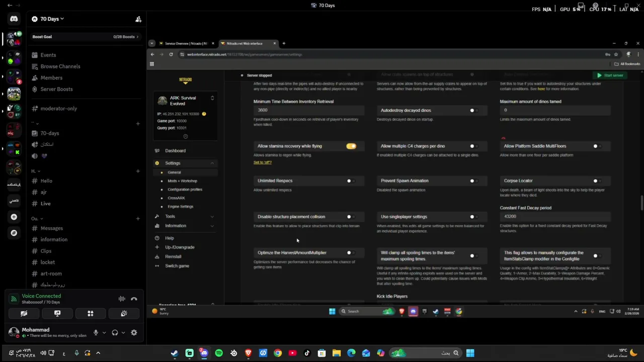Click the Boost Goal progress bar
The height and width of the screenshot is (362, 644).
click(86, 37)
